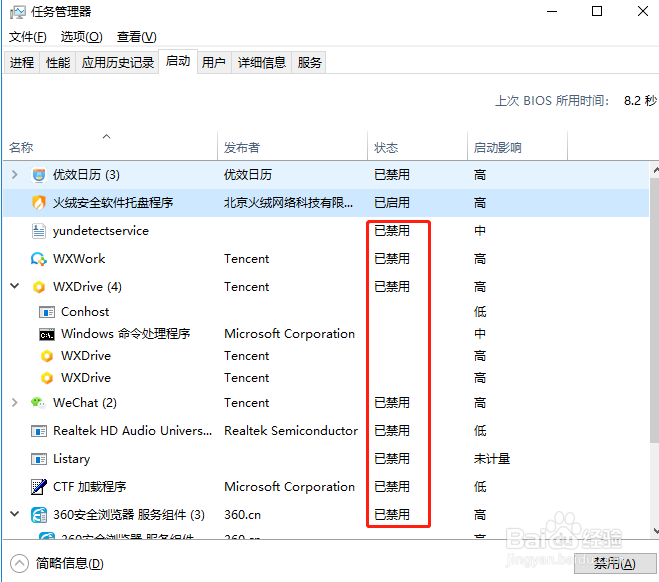Expand the 优效日历 (3) group
Viewport: 659px width, 582px height.
pos(15,174)
